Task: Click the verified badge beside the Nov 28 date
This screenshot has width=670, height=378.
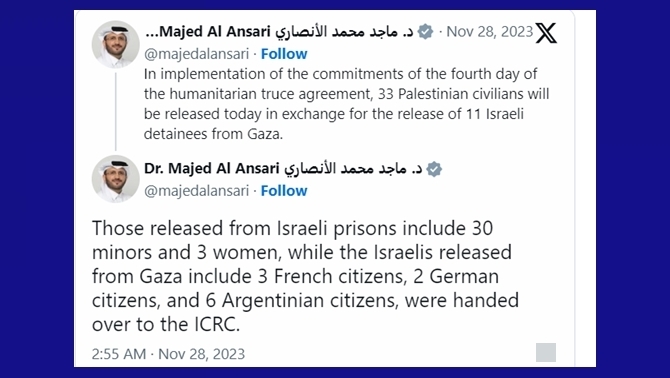Action: click(425, 32)
